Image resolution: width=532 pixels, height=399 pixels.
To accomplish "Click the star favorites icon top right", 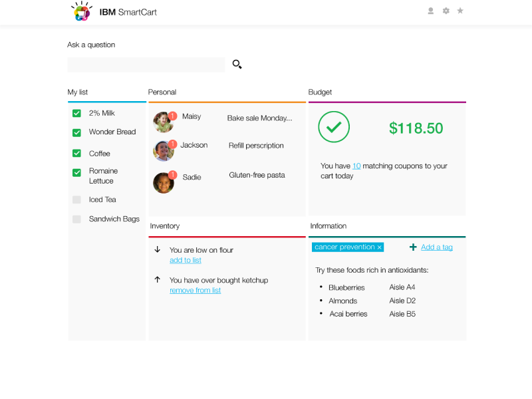I will (460, 11).
